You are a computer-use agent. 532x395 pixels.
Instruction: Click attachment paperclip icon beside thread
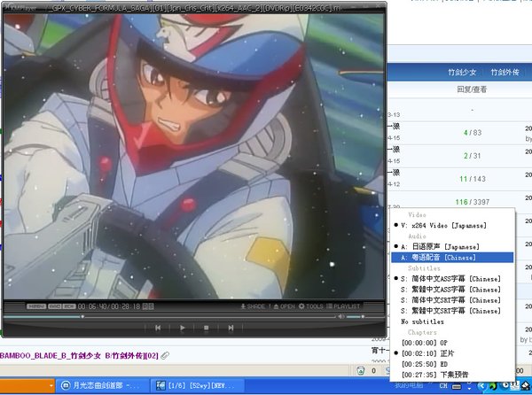[x=165, y=356]
